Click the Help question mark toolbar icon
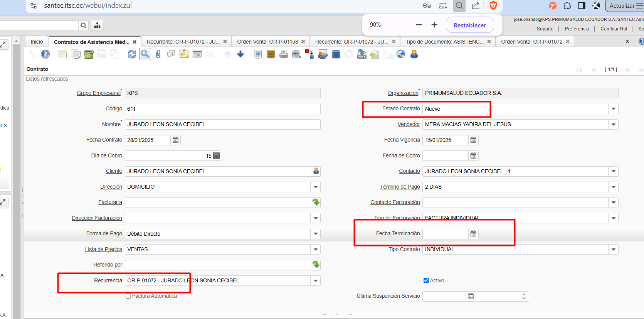Image resolution: width=644 pixels, height=319 pixels. 45,54
